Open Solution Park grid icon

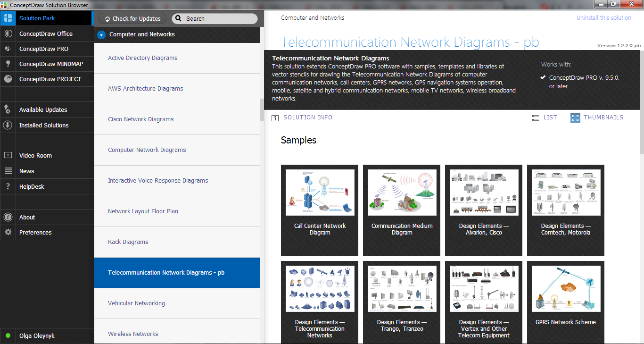(8, 18)
